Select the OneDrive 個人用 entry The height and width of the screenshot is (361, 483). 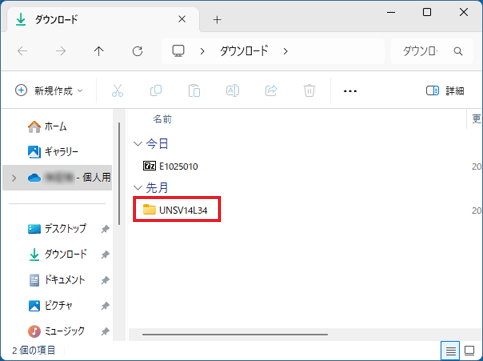pyautogui.click(x=57, y=178)
